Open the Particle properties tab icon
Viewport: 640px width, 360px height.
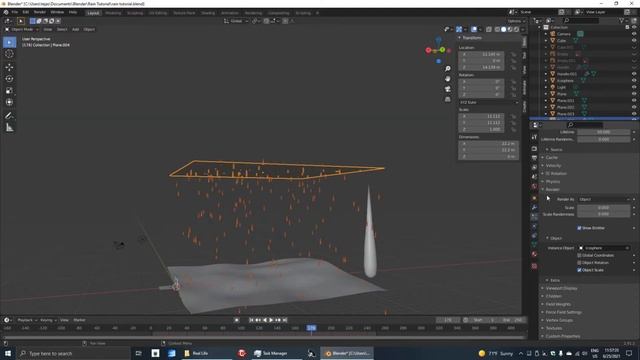coord(534,217)
